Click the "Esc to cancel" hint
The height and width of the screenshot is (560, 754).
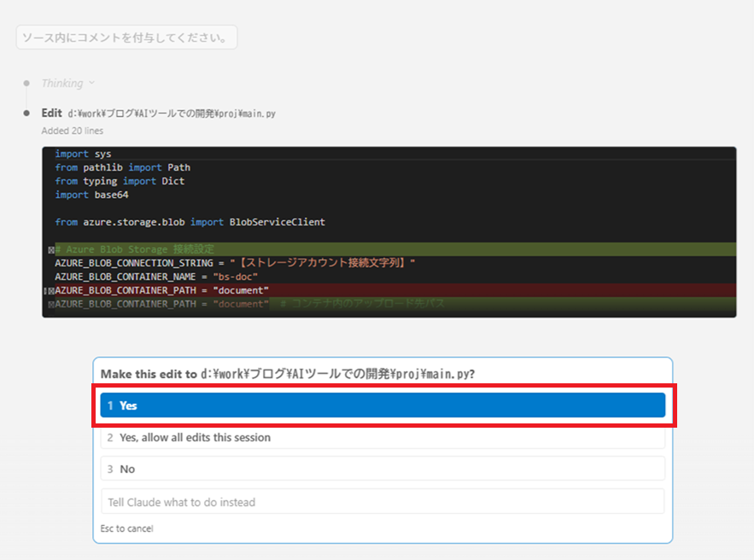coord(126,528)
